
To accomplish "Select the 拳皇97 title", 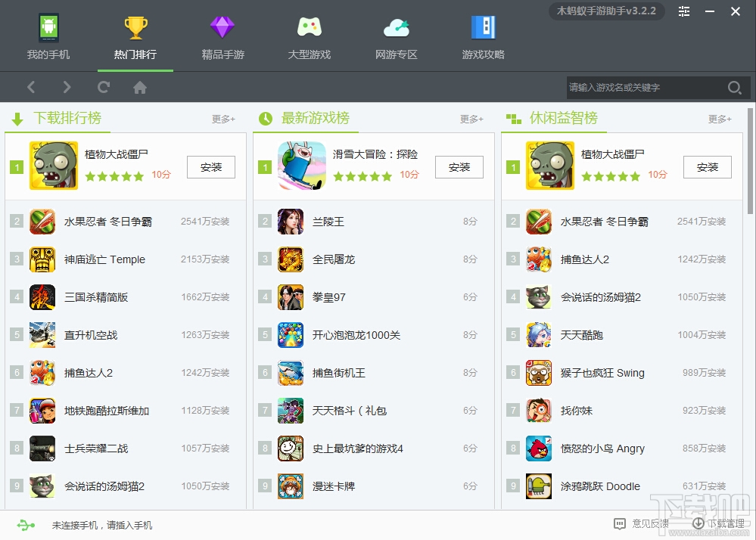I will pos(329,297).
